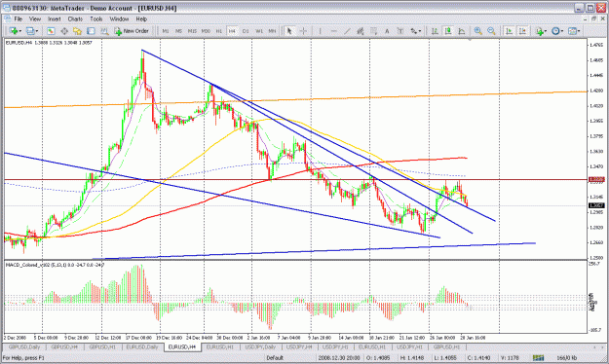Open the Profiles toolbar icon

point(30,31)
